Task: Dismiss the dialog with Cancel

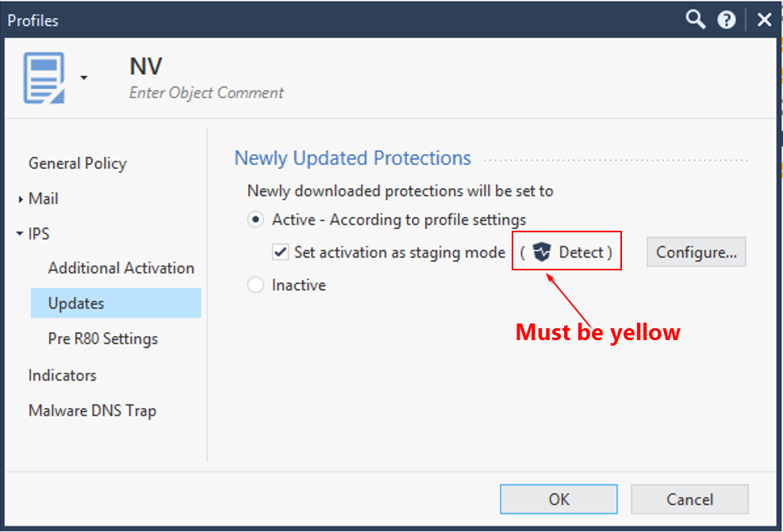Action: [x=689, y=499]
